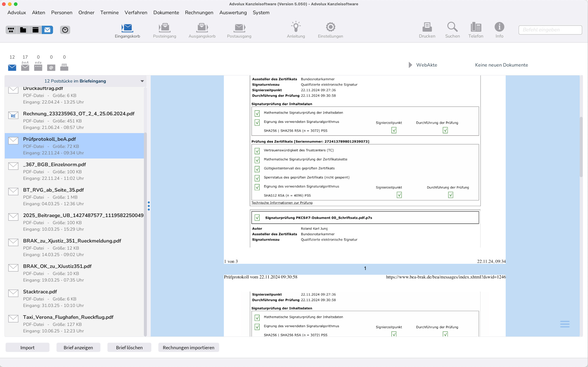Open the Anleitung lightbulb icon

point(296,30)
